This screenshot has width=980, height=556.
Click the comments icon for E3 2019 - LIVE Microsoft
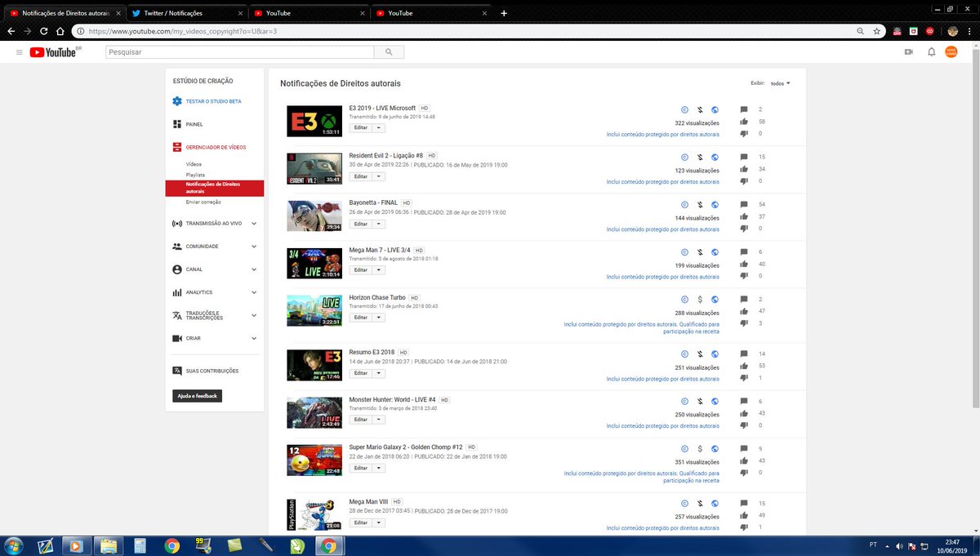743,109
